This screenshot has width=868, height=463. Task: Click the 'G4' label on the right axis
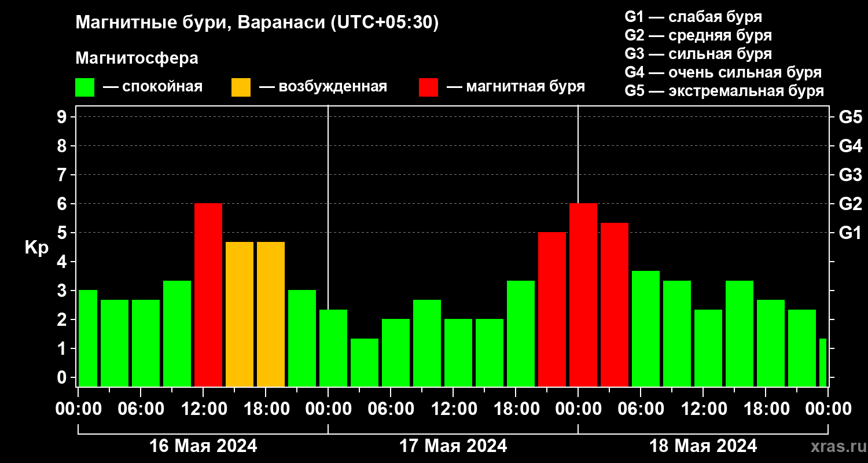point(850,146)
